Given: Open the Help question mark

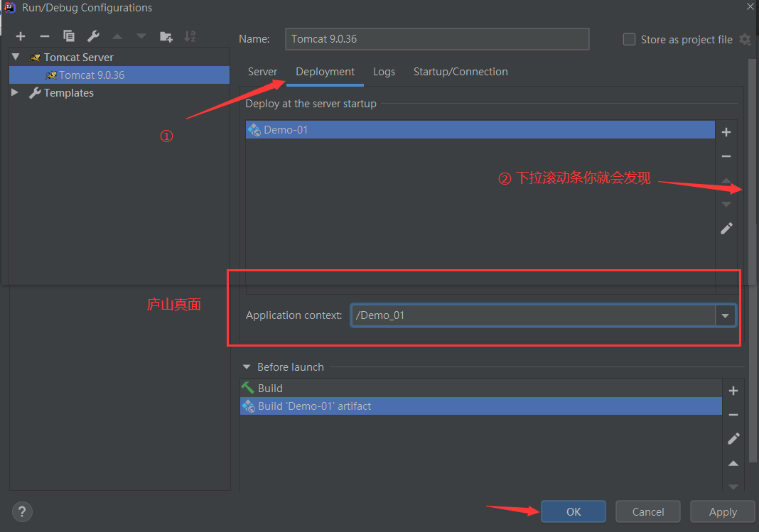Looking at the screenshot, I should (x=21, y=511).
